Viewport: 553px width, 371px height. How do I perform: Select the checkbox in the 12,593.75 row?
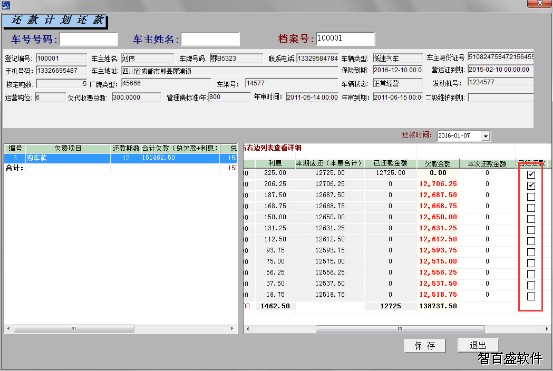531,252
